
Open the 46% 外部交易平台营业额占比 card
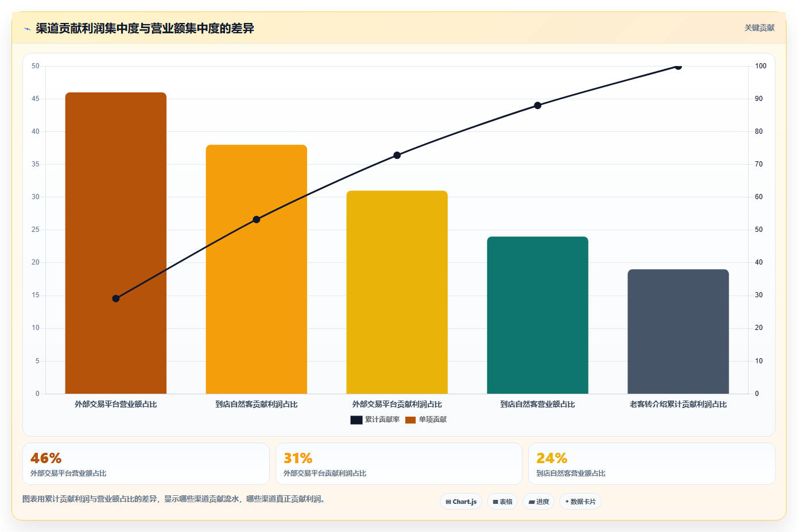(x=146, y=464)
